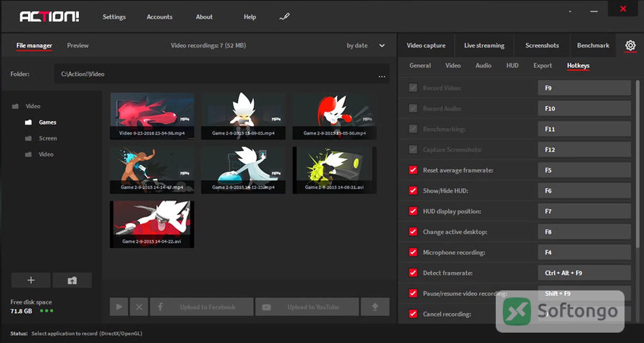Click the pen signature icon beside Help
Image resolution: width=644 pixels, height=343 pixels.
tap(284, 16)
